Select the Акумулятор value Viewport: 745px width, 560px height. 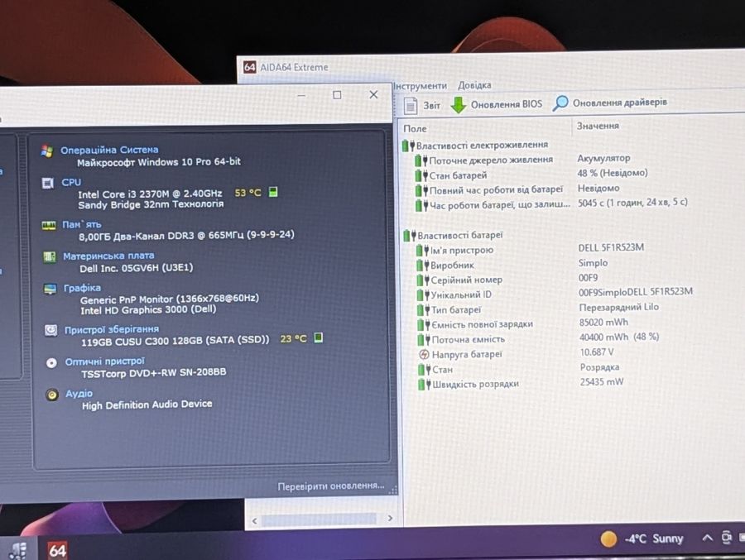coord(603,158)
